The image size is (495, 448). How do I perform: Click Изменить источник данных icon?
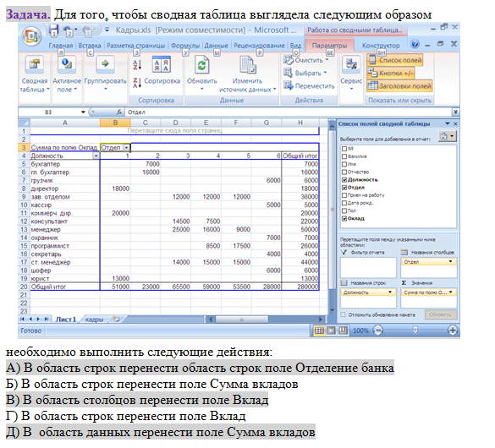pyautogui.click(x=248, y=65)
